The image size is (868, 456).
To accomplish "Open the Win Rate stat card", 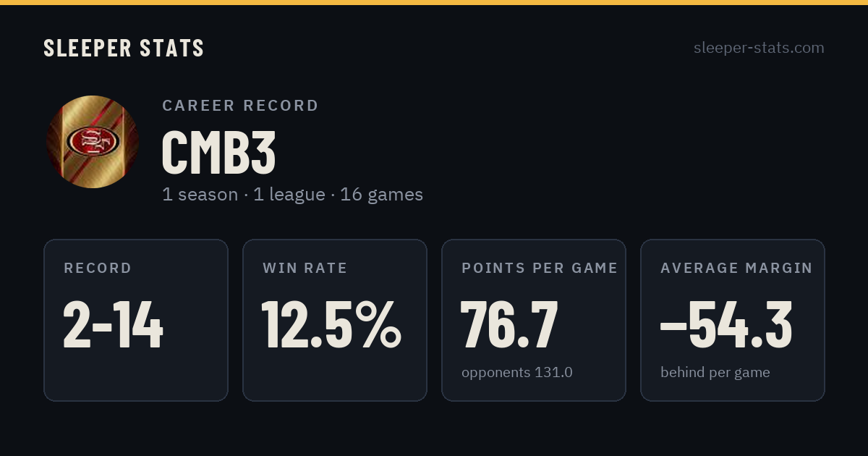I will tap(335, 320).
